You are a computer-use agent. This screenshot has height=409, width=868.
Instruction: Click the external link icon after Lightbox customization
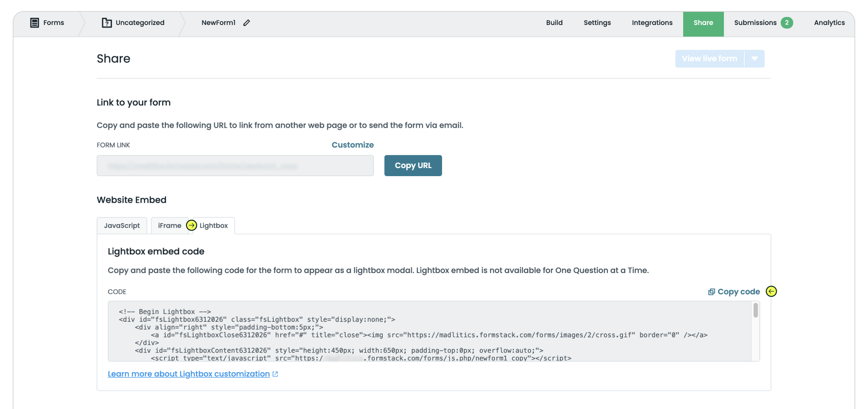click(x=275, y=374)
